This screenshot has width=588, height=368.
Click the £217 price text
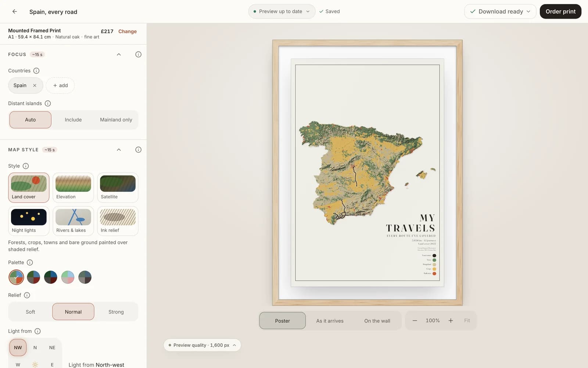coord(107,31)
